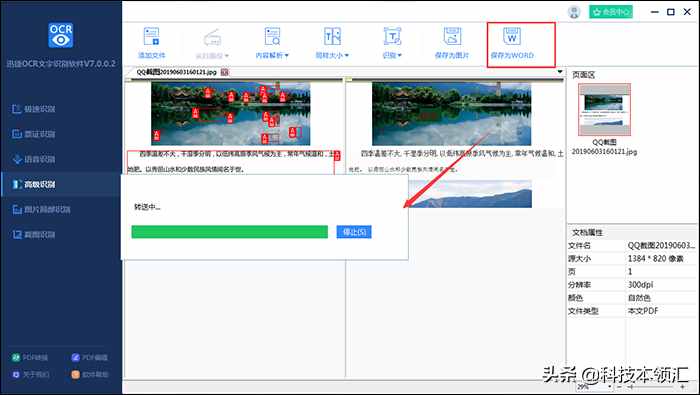The image size is (700, 395).
Task: Go to 截图识别 in the sidebar
Action: (33, 234)
